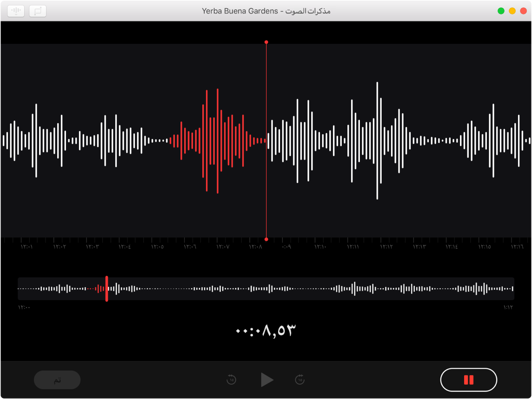This screenshot has width=532, height=399.
Task: Click the bottom dot of the main playhead
Action: click(x=266, y=239)
